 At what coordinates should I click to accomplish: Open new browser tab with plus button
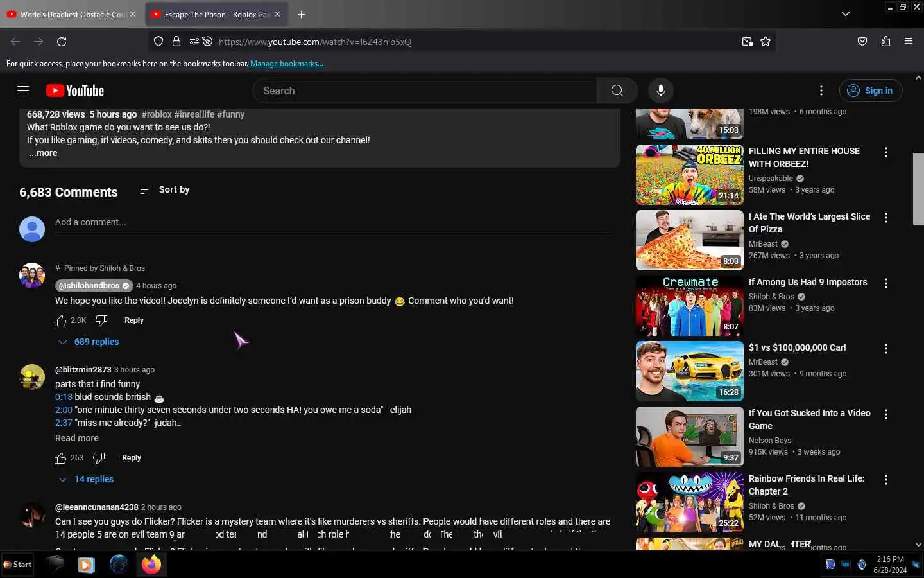[x=302, y=14]
